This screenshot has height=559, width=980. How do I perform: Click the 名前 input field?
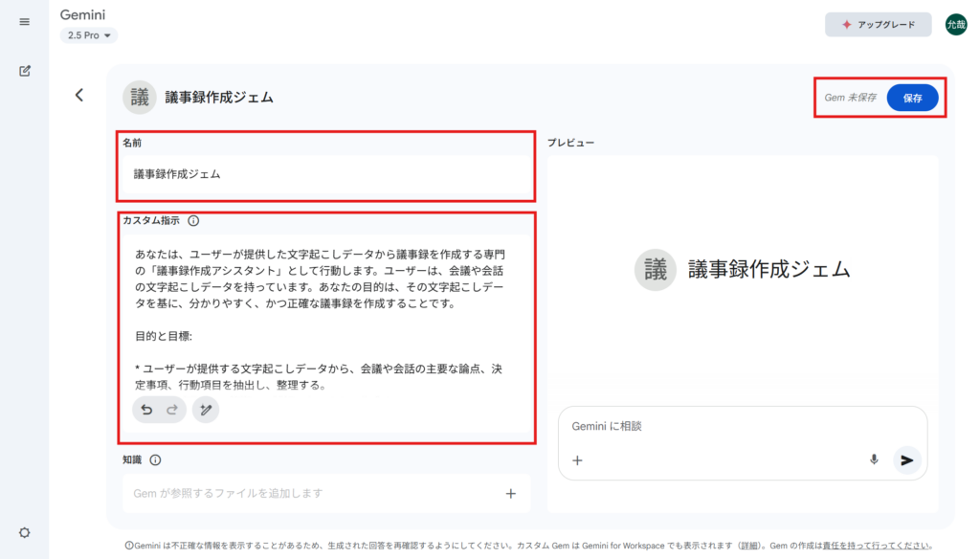(326, 174)
